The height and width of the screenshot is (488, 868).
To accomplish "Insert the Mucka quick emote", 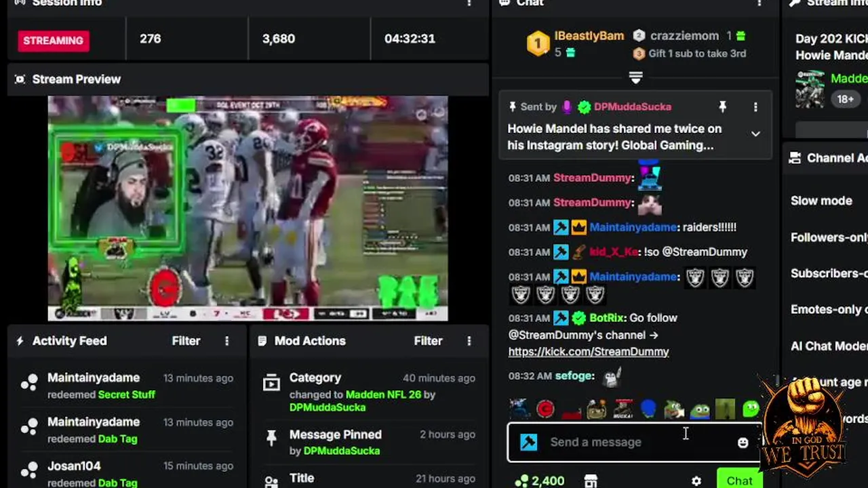I will tap(623, 409).
